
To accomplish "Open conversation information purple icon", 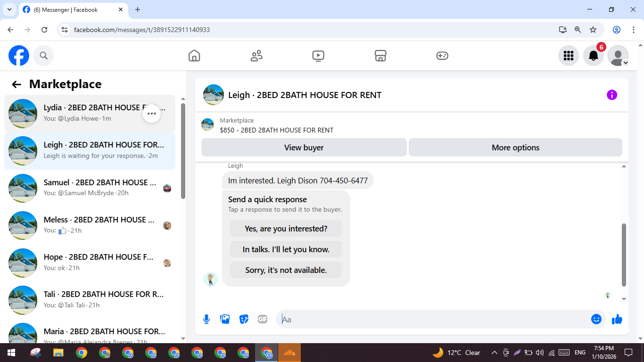I will pos(612,95).
